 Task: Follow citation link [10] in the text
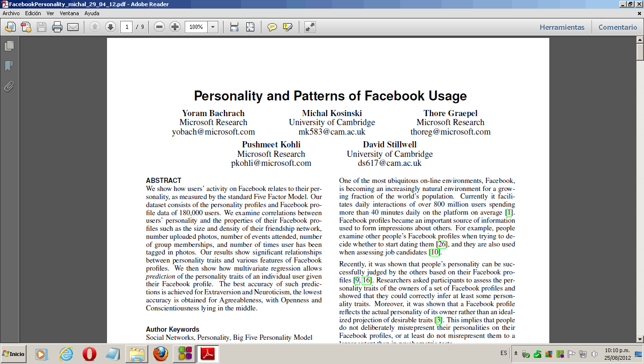[x=434, y=252]
